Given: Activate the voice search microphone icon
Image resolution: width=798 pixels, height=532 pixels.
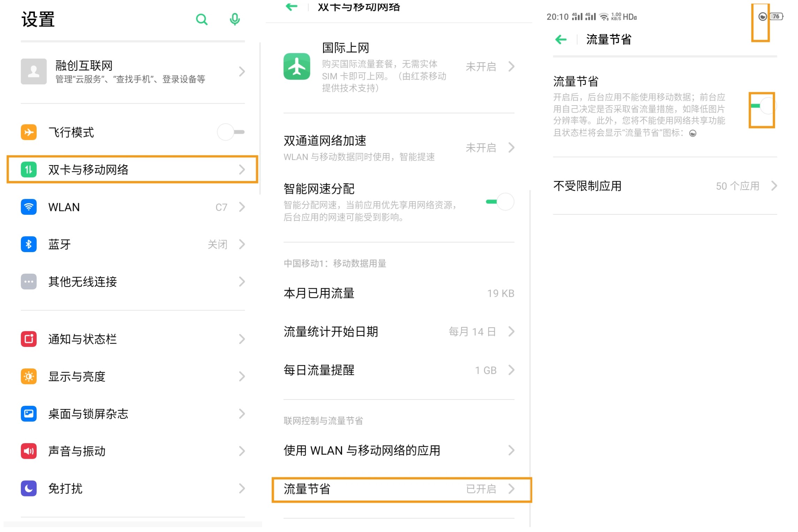Looking at the screenshot, I should pos(234,20).
